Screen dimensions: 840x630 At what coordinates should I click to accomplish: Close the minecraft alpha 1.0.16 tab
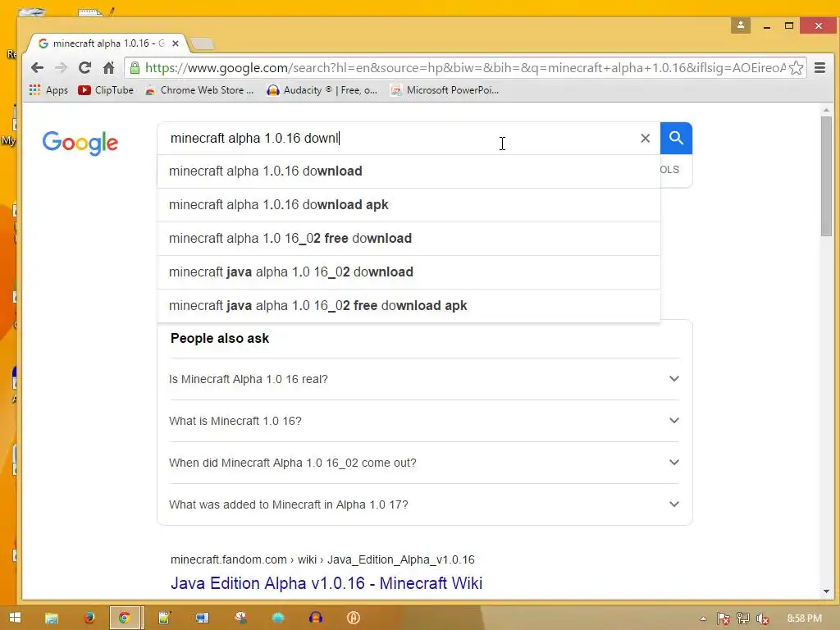point(176,43)
